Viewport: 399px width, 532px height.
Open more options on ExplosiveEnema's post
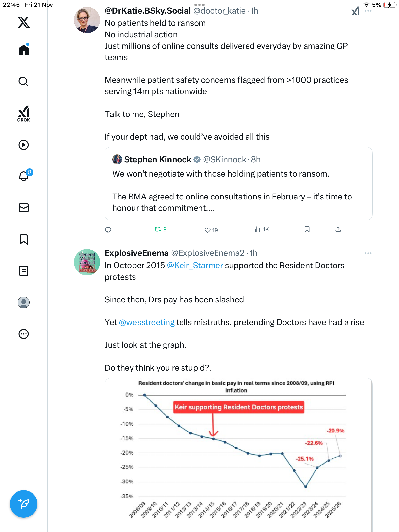368,253
